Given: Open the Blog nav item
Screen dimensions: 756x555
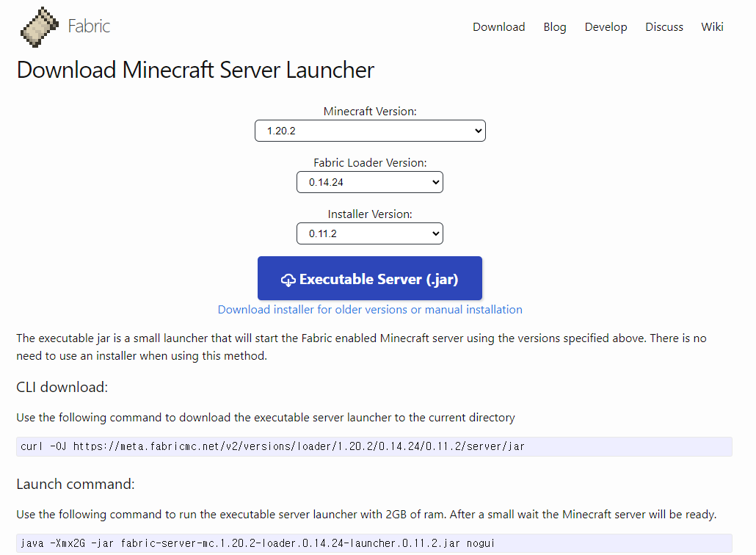Looking at the screenshot, I should pos(554,27).
